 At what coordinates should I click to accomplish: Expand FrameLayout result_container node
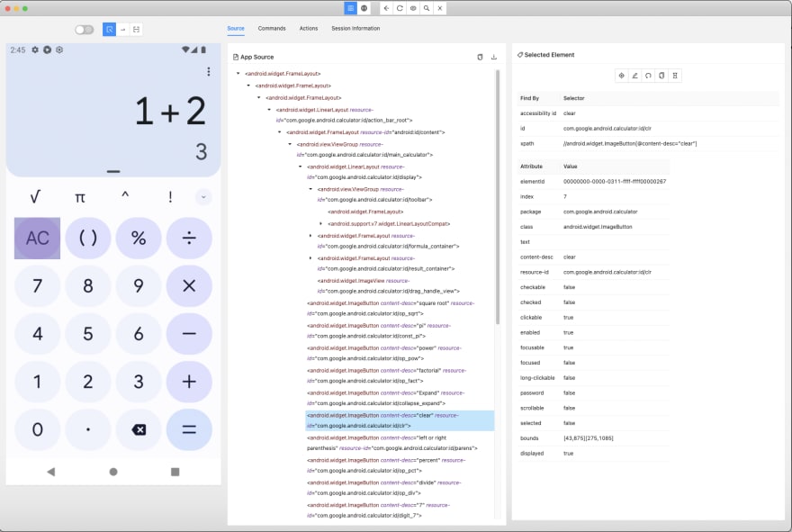click(310, 258)
